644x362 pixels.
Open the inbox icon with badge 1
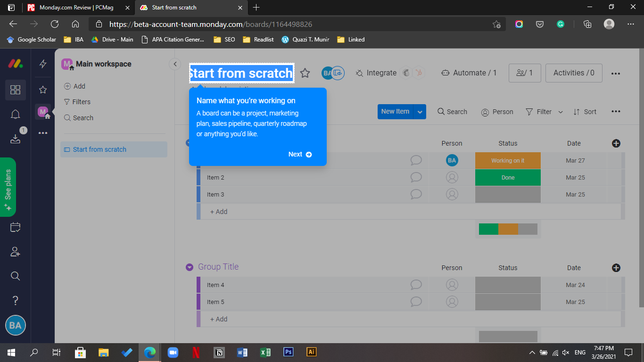tap(15, 139)
